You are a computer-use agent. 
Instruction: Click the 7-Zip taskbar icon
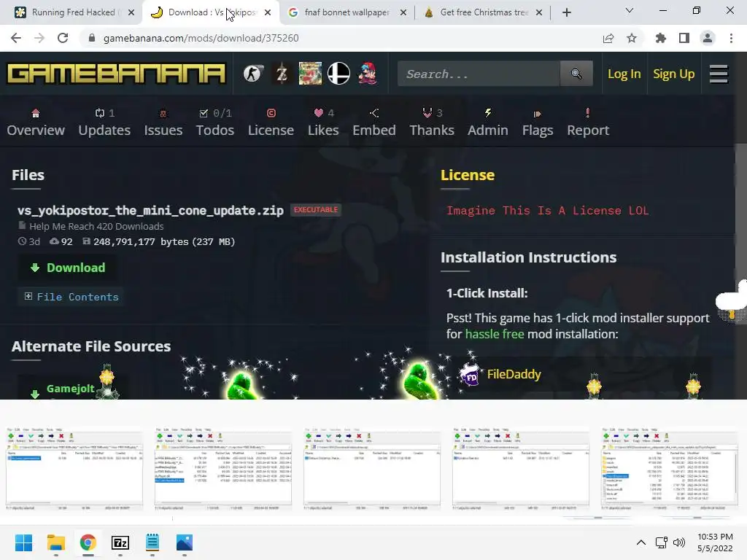coord(120,542)
